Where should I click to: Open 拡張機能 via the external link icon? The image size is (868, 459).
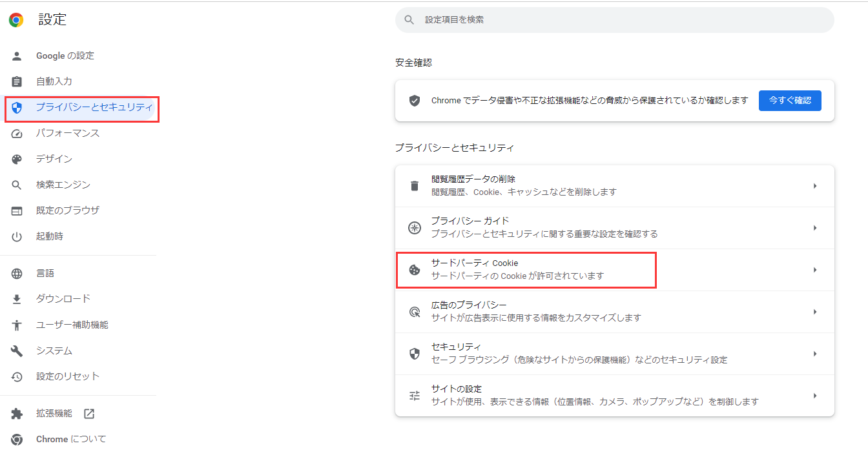89,413
